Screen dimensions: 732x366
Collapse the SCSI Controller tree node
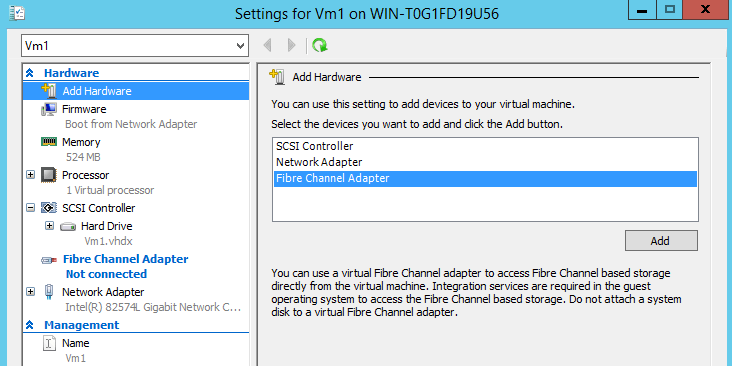30,208
